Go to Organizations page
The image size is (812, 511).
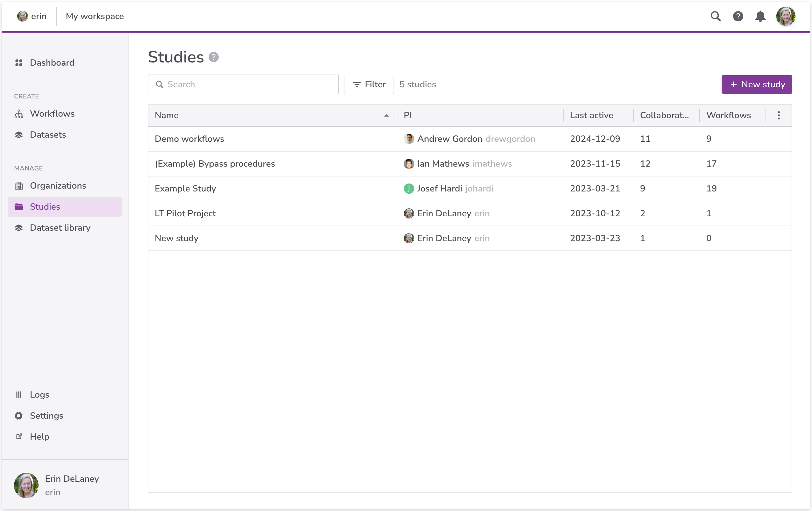tap(58, 185)
